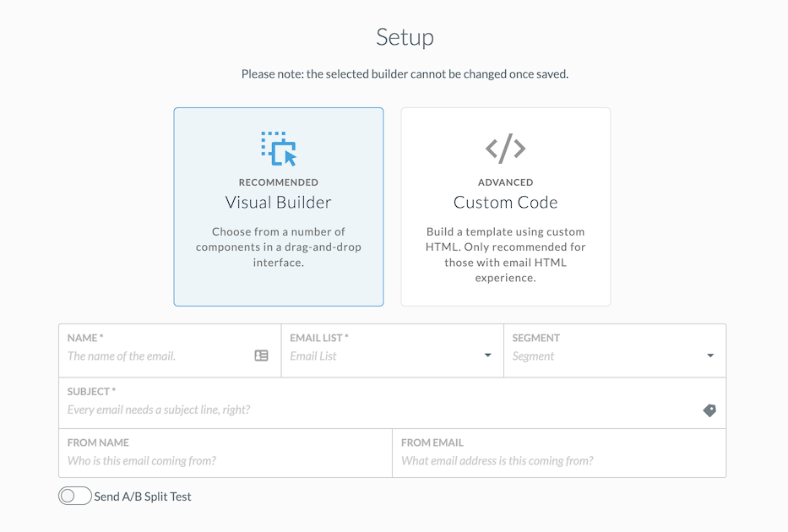The width and height of the screenshot is (788, 532).
Task: Open the Segment dropdown
Action: click(x=615, y=350)
